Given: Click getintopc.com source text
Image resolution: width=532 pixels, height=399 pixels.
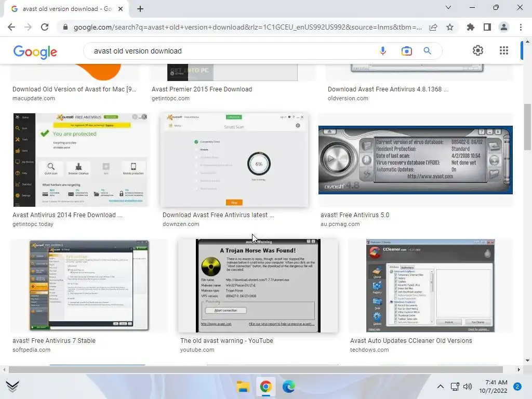Looking at the screenshot, I should [170, 98].
